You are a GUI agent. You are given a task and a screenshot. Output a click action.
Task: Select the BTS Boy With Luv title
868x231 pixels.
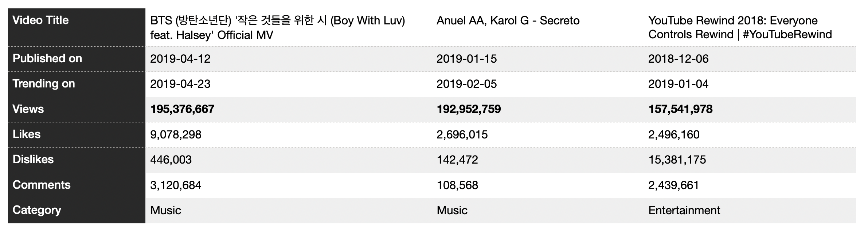(278, 28)
